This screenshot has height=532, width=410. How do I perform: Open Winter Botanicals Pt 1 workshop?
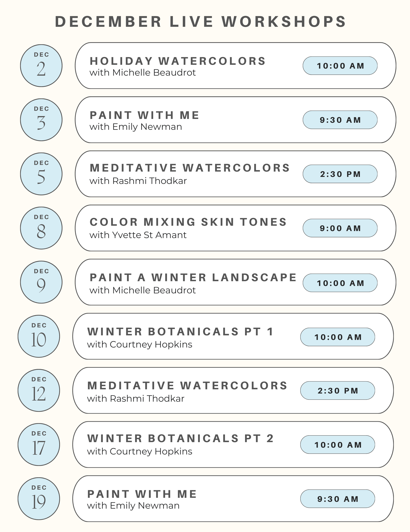tap(180, 332)
